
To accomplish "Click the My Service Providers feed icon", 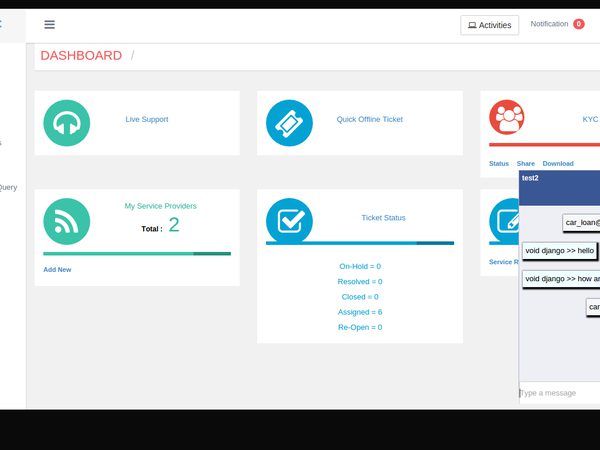I will 67,221.
